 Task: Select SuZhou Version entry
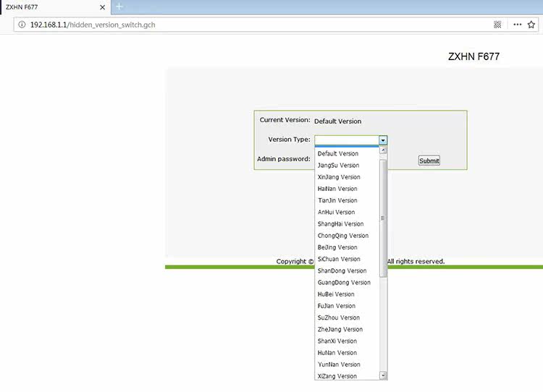[347, 318]
